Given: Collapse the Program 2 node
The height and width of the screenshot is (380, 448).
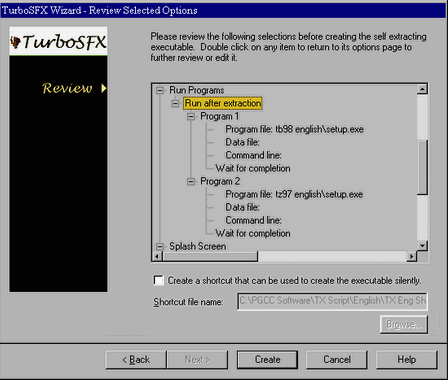Looking at the screenshot, I should point(191,181).
